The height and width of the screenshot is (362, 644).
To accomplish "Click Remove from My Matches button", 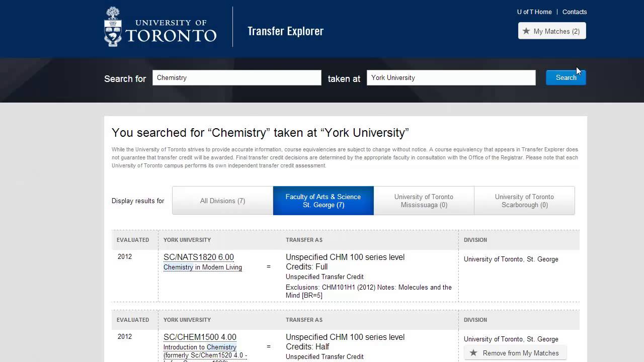I will [x=515, y=353].
